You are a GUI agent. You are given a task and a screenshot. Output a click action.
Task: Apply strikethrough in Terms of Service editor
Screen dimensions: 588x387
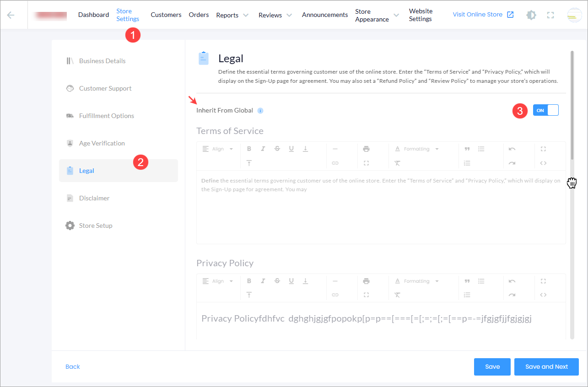click(x=277, y=149)
